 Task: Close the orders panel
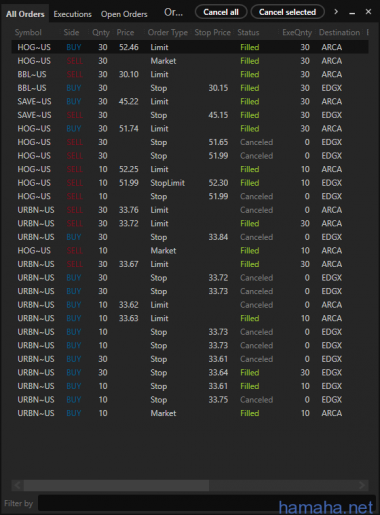click(x=368, y=12)
